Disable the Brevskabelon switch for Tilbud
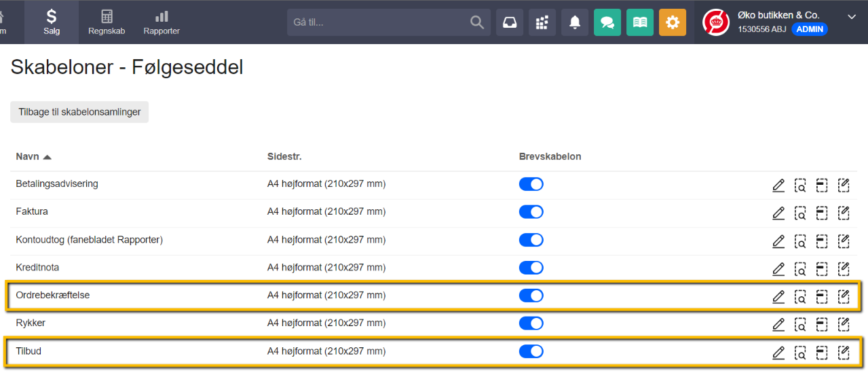 531,351
